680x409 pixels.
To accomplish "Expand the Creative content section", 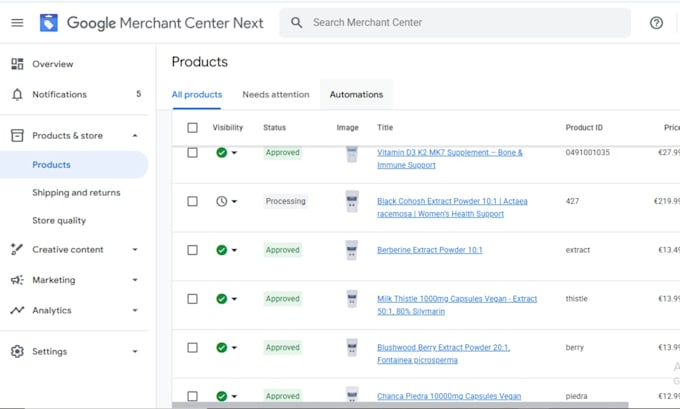I will (x=135, y=249).
